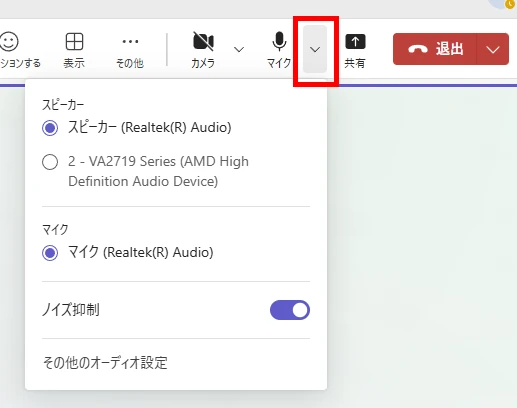
Task: Collapse the microphone options chevron
Action: point(315,49)
